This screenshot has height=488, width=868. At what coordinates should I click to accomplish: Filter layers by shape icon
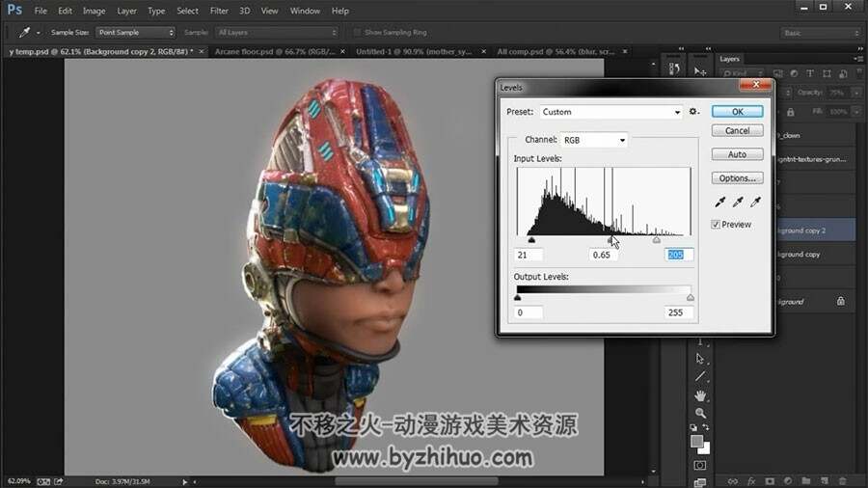pyautogui.click(x=827, y=73)
